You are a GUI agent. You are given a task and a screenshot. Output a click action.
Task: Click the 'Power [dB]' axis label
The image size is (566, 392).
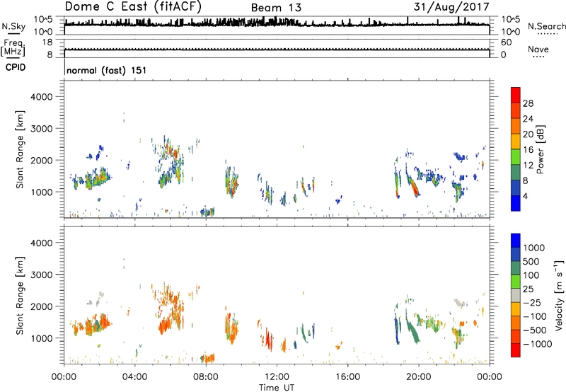pyautogui.click(x=540, y=149)
